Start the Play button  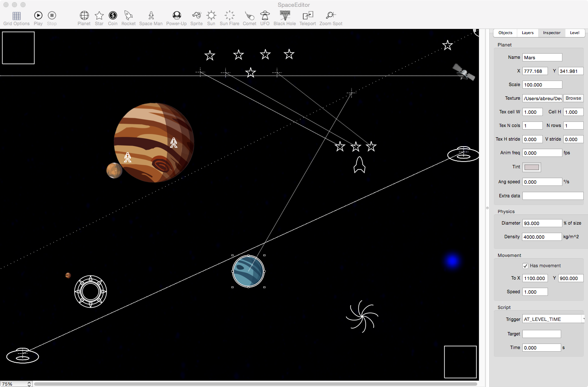pos(38,18)
